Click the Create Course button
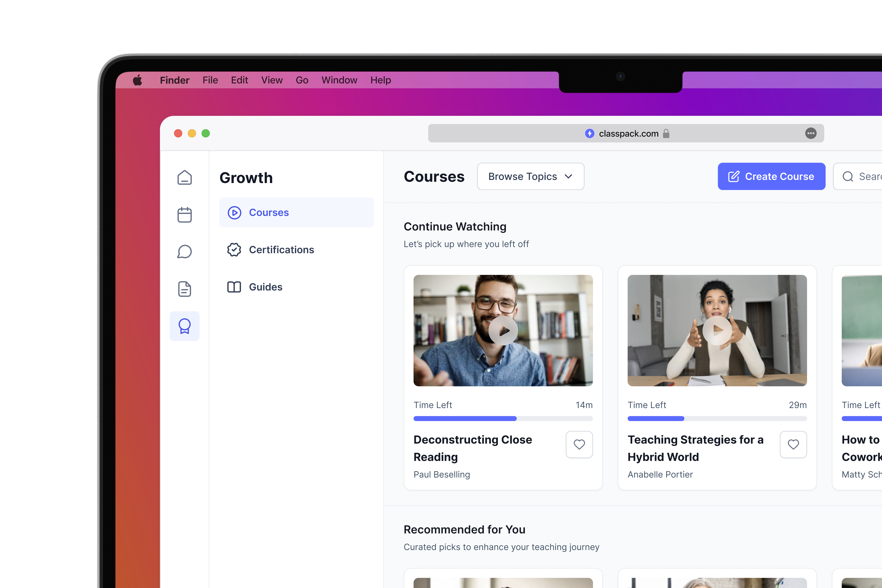Viewport: 882px width, 588px height. 771,176
